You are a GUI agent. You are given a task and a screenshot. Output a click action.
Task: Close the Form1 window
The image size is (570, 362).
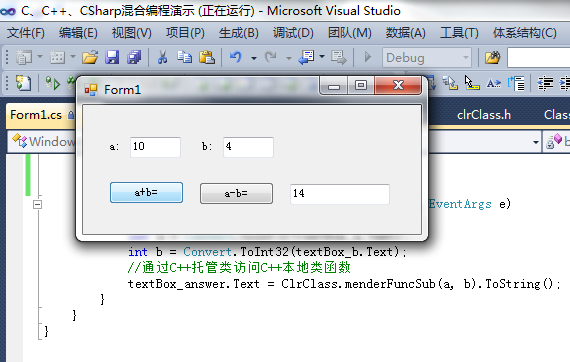[398, 86]
